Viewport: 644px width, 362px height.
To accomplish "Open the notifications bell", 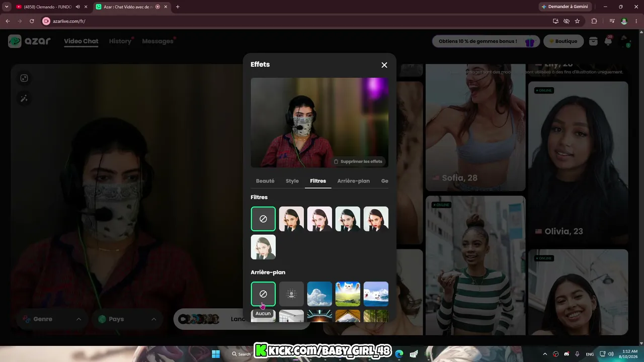I will (608, 41).
